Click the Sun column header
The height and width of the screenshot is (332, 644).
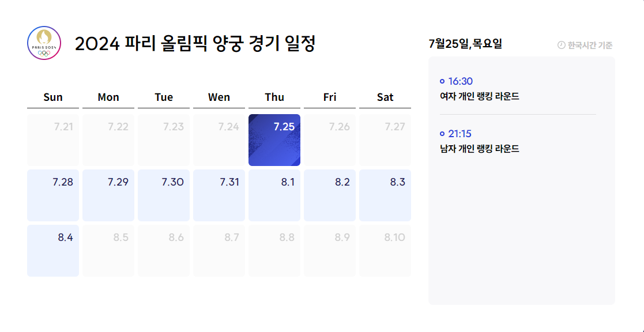pyautogui.click(x=53, y=97)
